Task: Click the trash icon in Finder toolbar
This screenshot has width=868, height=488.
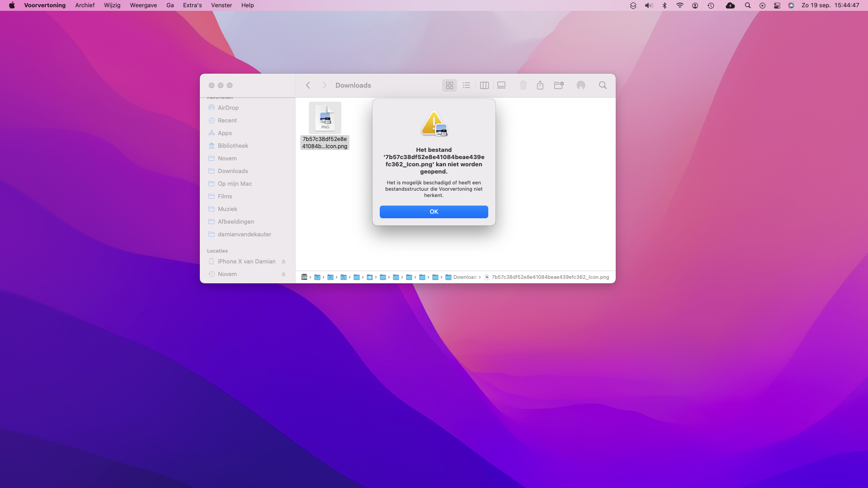Action: pos(523,85)
